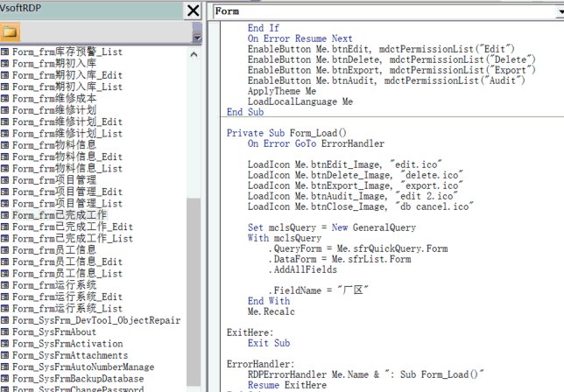Viewport: 564px width, 392px height.
Task: Select Form_frm员工信息_Edit module
Action: [67, 262]
